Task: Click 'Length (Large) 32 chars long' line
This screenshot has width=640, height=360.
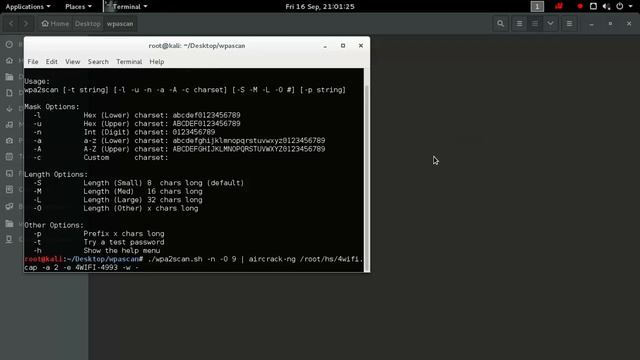Action: [118, 200]
